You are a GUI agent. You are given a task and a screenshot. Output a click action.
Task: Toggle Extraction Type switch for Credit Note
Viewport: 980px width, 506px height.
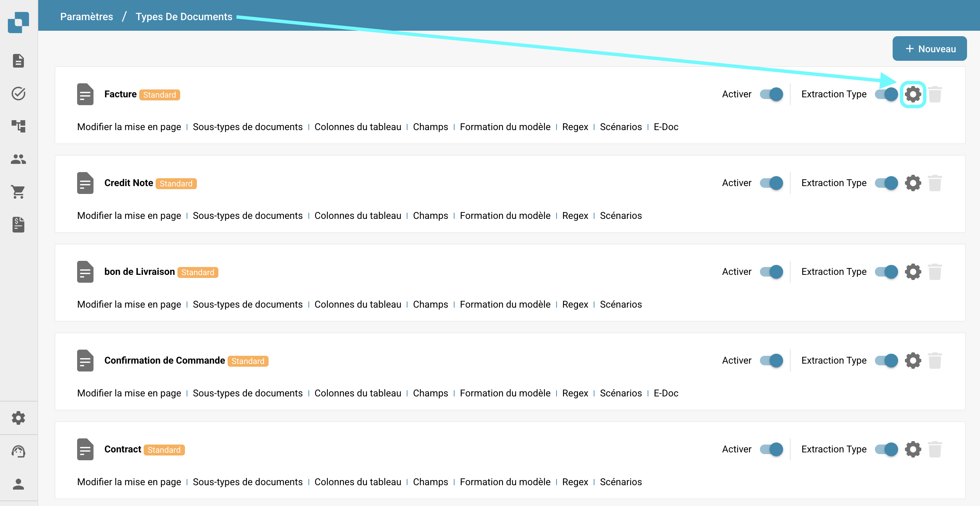point(886,183)
